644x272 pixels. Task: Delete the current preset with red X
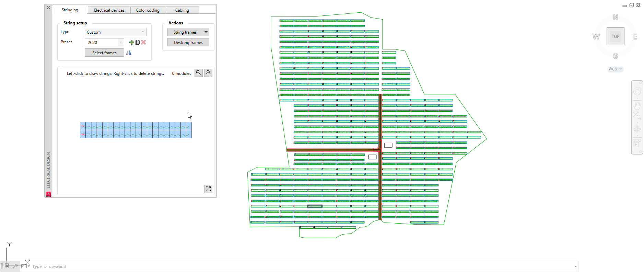(x=143, y=42)
